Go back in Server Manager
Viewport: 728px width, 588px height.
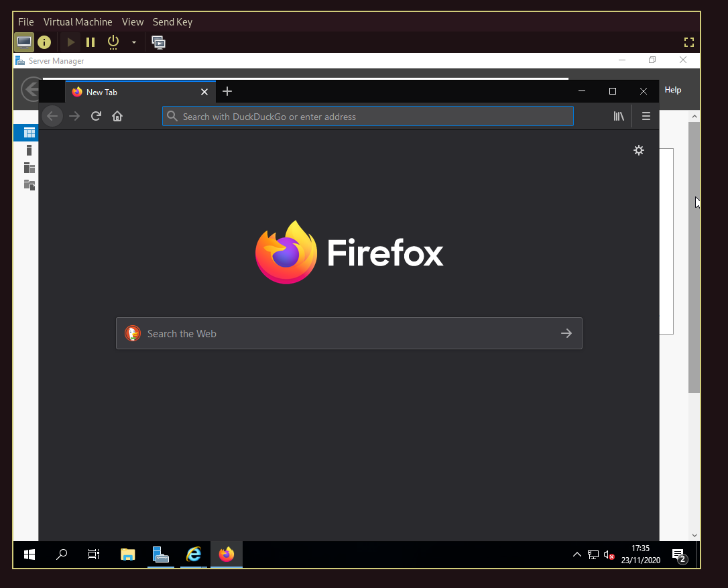(x=29, y=89)
